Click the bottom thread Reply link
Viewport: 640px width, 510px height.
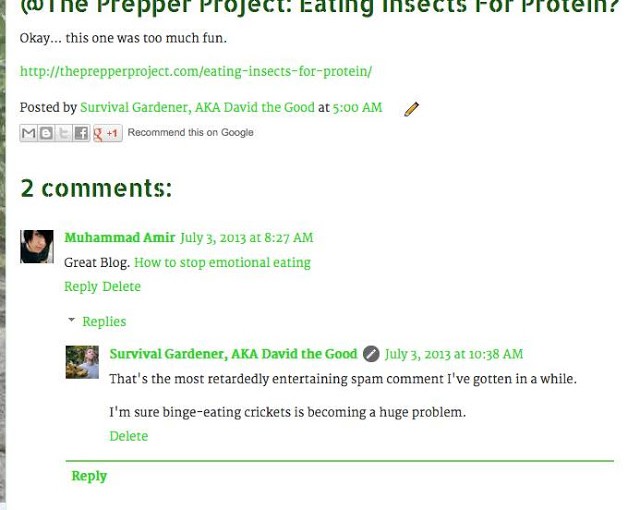tap(89, 476)
